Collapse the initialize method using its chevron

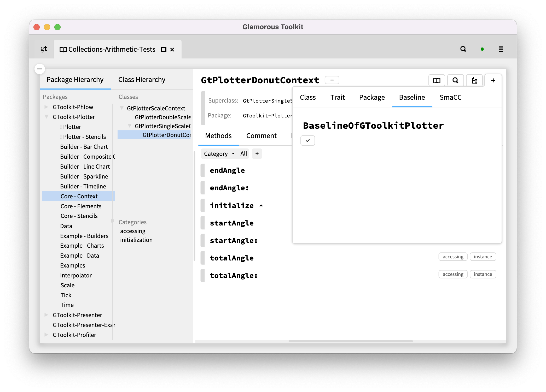click(261, 205)
